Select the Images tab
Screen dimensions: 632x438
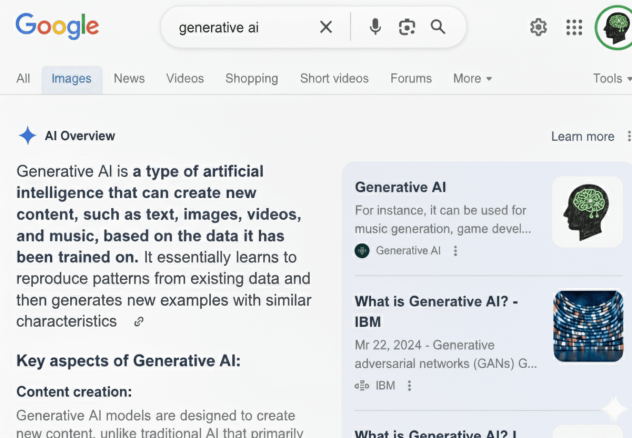point(71,78)
